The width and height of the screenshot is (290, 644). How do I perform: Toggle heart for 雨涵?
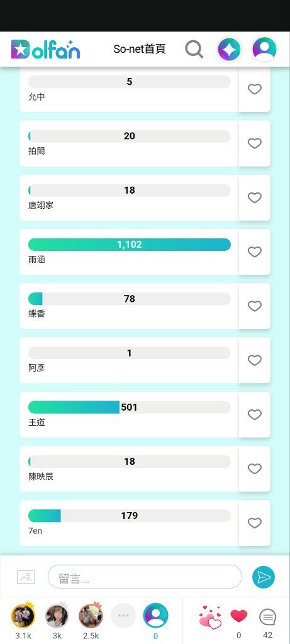coord(255,252)
